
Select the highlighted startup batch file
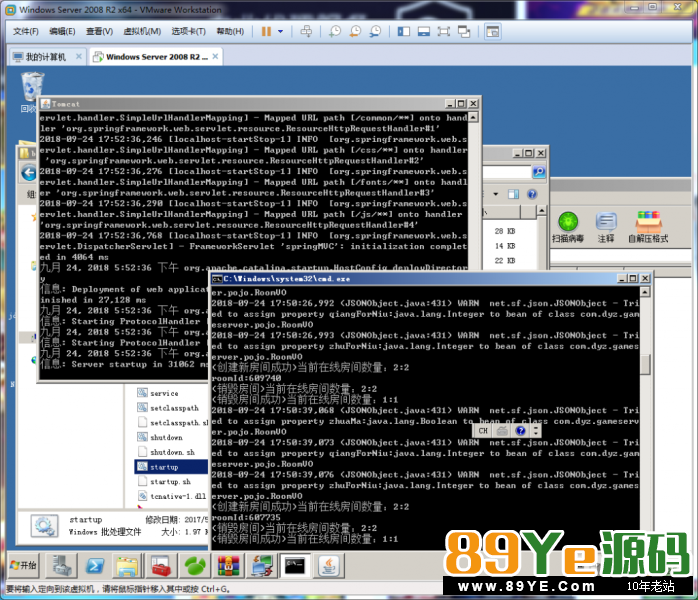[x=171, y=466]
